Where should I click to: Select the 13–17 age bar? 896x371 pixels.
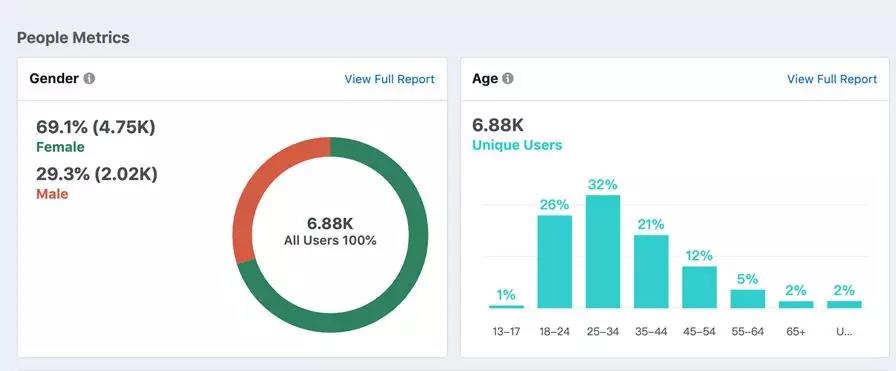click(x=506, y=306)
